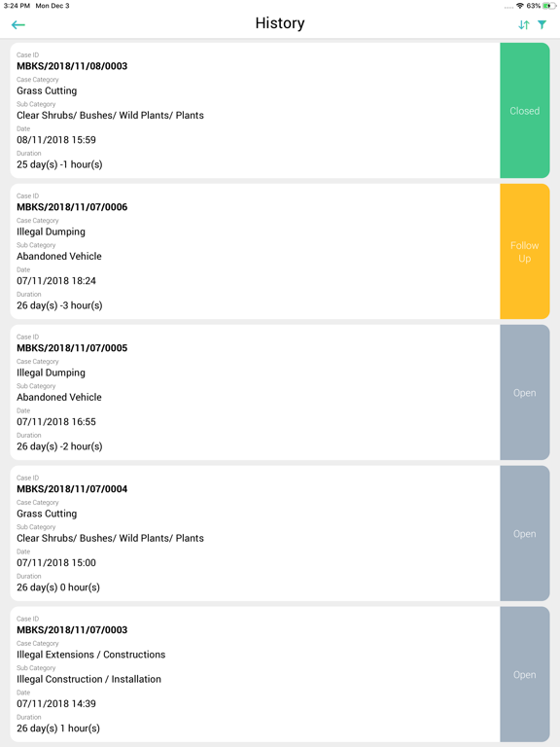Select Abandoned Vehicle entry dated 07/11/2018 18:24

point(59,257)
